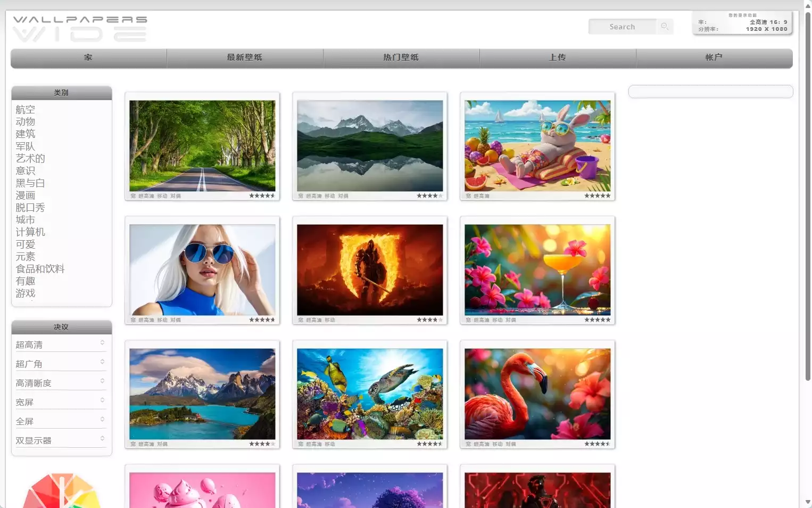Click the 全高清 16: 9 ratio text
The height and width of the screenshot is (508, 812).
pyautogui.click(x=768, y=22)
